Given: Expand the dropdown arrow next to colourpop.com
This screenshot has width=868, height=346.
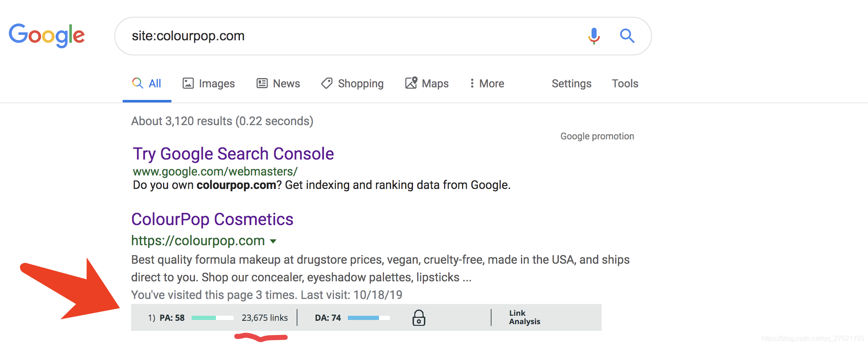Looking at the screenshot, I should (x=273, y=241).
